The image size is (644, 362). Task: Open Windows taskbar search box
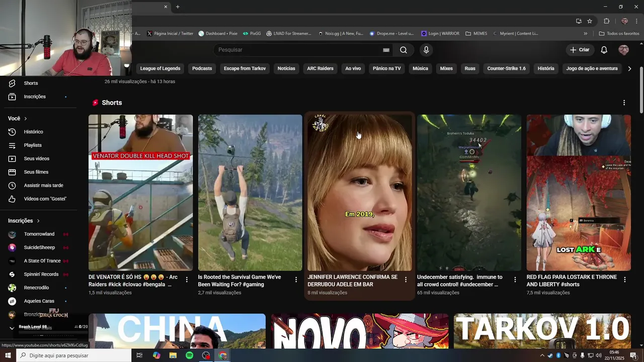[x=73, y=355]
